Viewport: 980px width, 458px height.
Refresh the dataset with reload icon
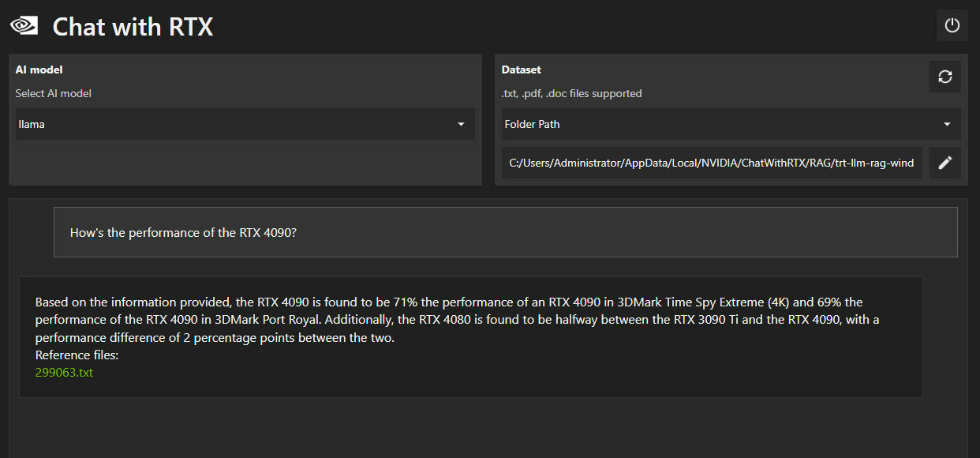tap(944, 77)
